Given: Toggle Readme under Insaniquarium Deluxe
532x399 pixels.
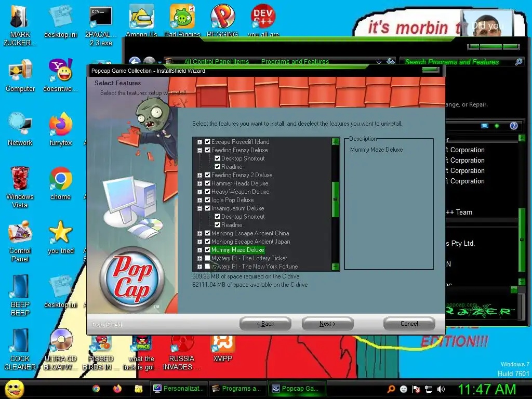Looking at the screenshot, I should (218, 225).
